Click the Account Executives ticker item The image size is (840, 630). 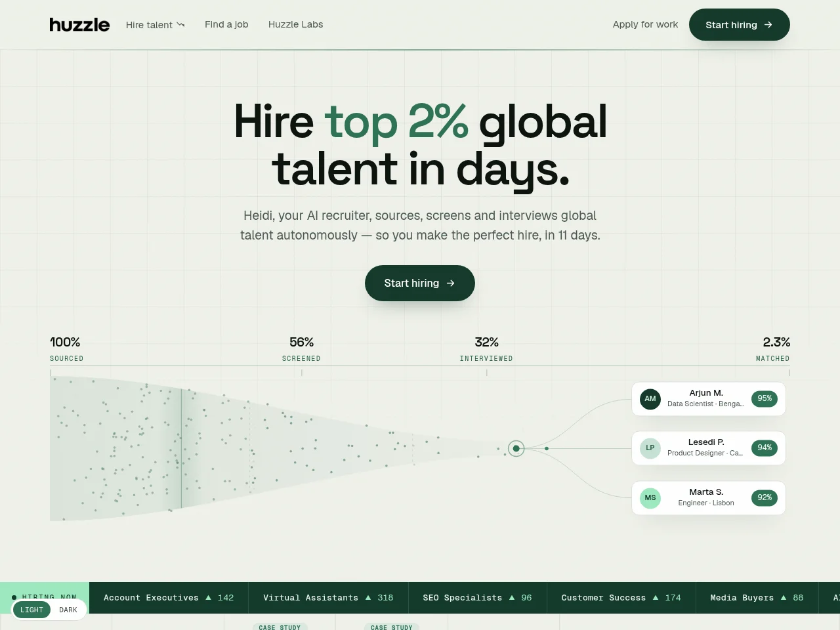pyautogui.click(x=169, y=598)
